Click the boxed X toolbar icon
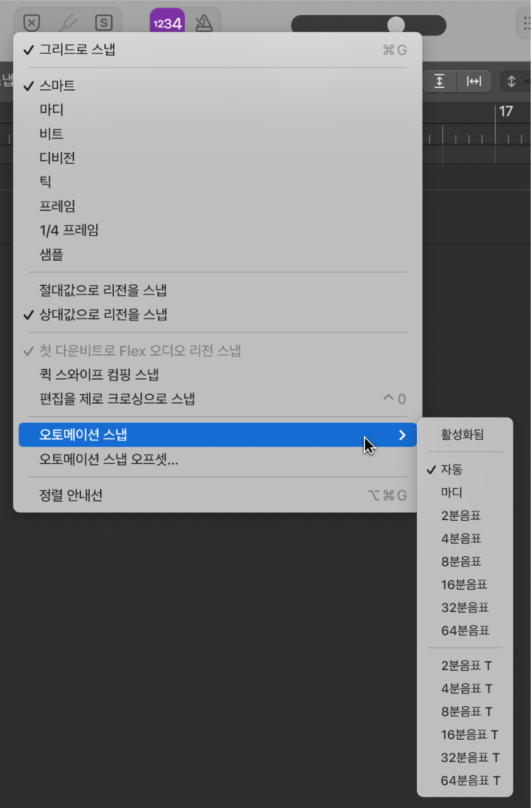Image resolution: width=532 pixels, height=808 pixels. pos(31,22)
